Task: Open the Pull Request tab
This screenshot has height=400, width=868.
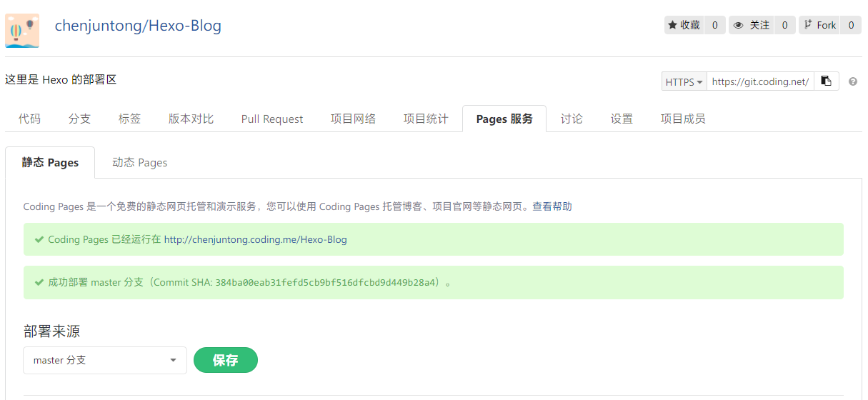Action: click(272, 119)
